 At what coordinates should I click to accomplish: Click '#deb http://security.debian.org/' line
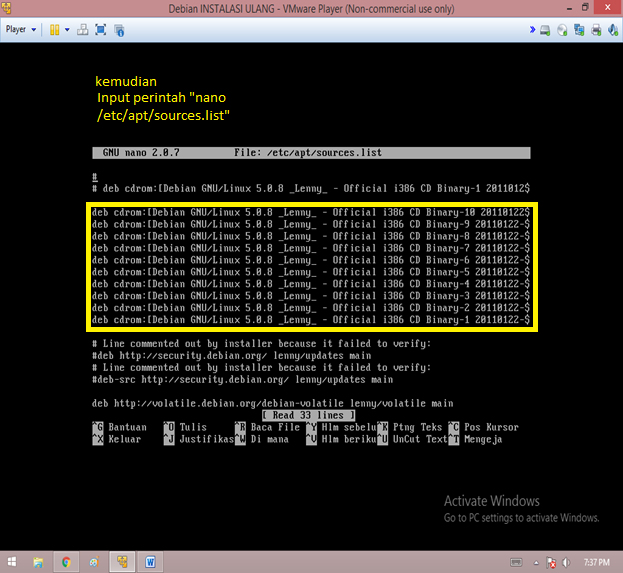click(231, 356)
